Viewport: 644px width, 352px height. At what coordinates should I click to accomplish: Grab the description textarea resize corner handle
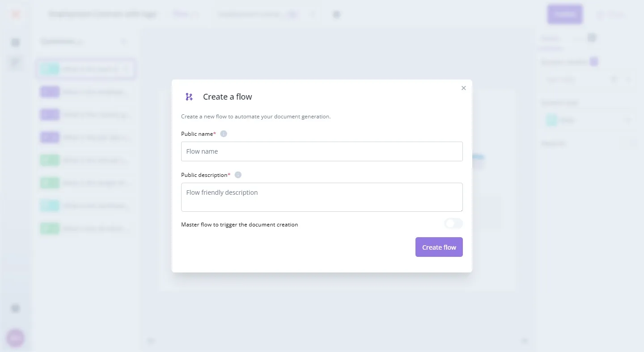461,210
